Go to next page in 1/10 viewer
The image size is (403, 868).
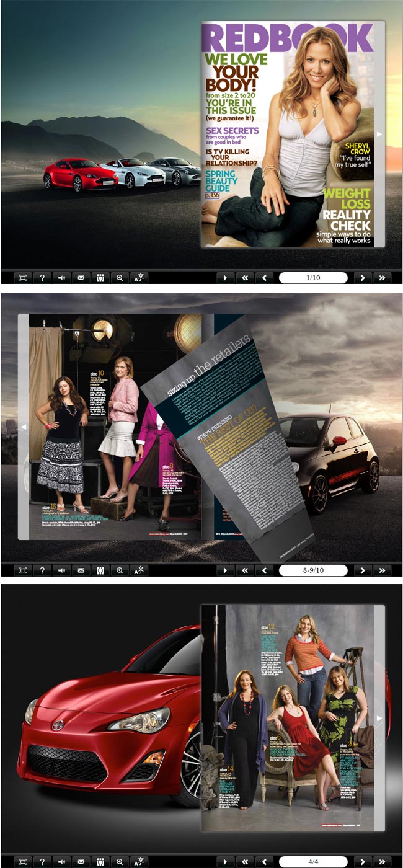coord(363,278)
